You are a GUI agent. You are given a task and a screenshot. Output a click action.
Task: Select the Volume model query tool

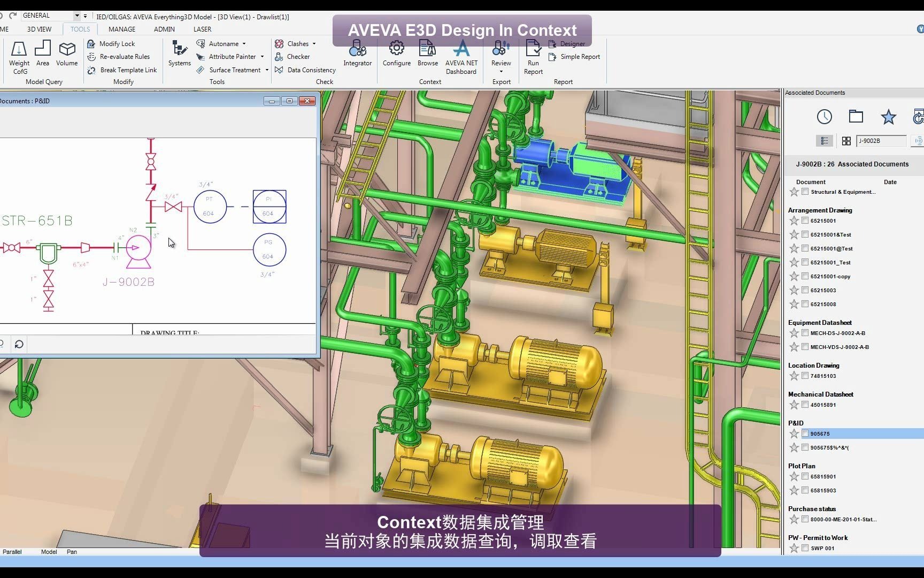click(x=66, y=54)
